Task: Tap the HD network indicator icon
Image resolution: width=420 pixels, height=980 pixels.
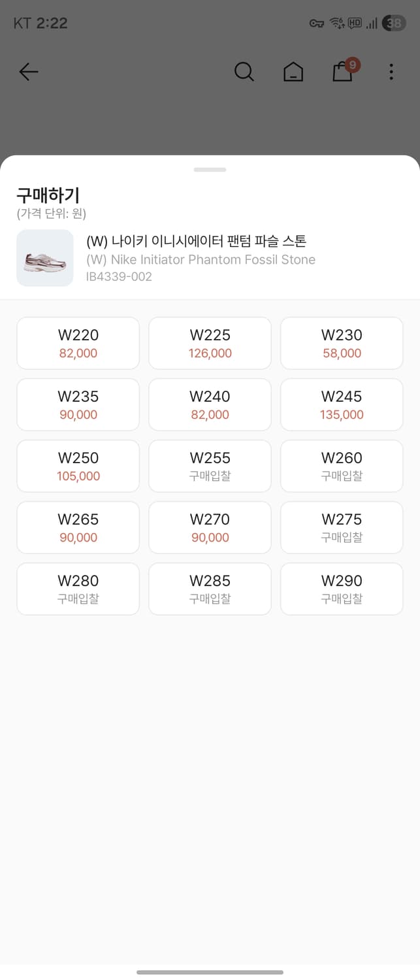Action: coord(355,23)
